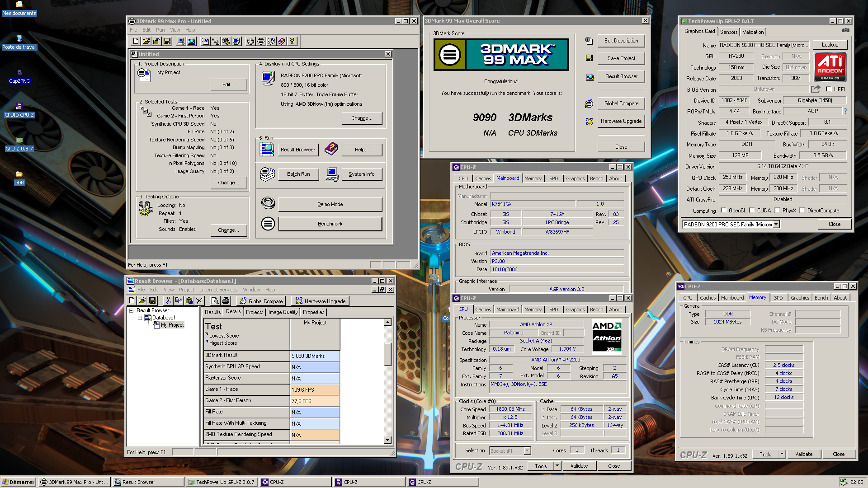868x488 pixels.
Task: Click the Demo Mode button
Action: 330,204
